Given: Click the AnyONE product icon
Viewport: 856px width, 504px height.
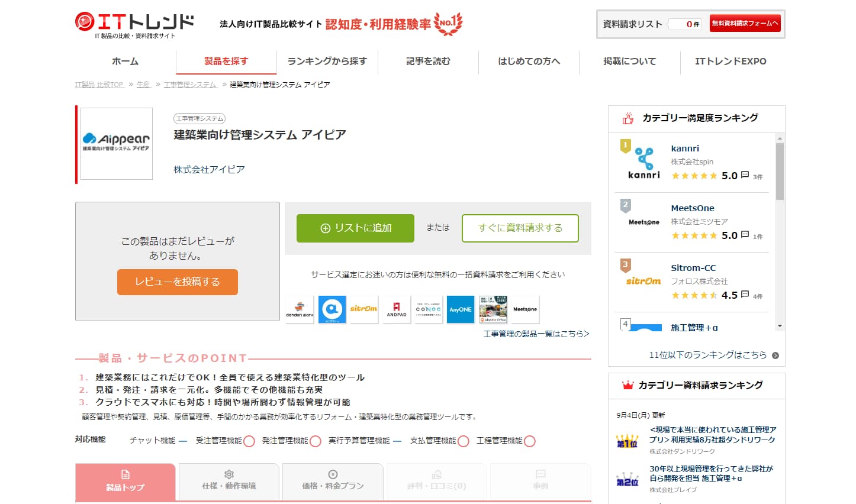Looking at the screenshot, I should point(461,309).
